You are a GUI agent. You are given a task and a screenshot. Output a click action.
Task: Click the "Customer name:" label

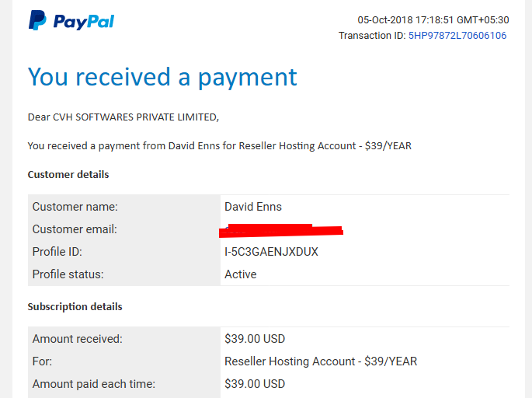(75, 207)
